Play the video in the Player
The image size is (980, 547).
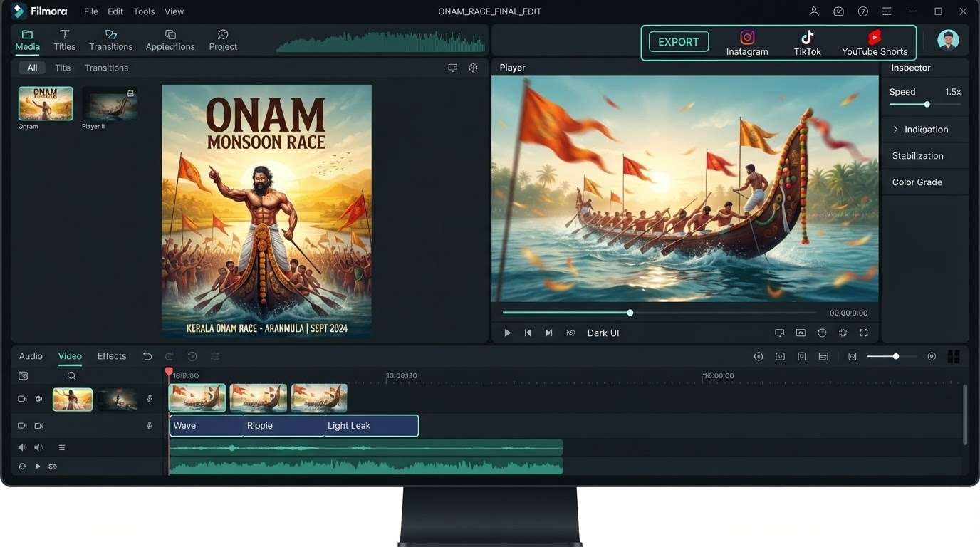pos(508,333)
